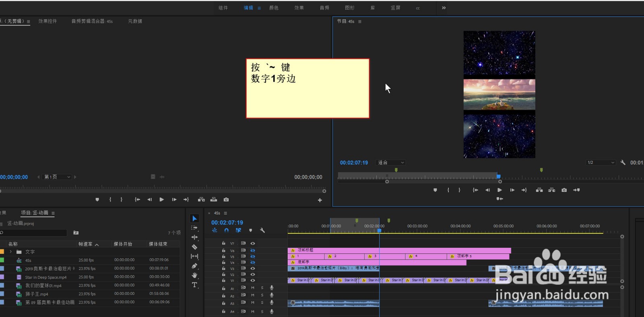Mark In point in Program monitor
This screenshot has width=644, height=317.
[448, 190]
